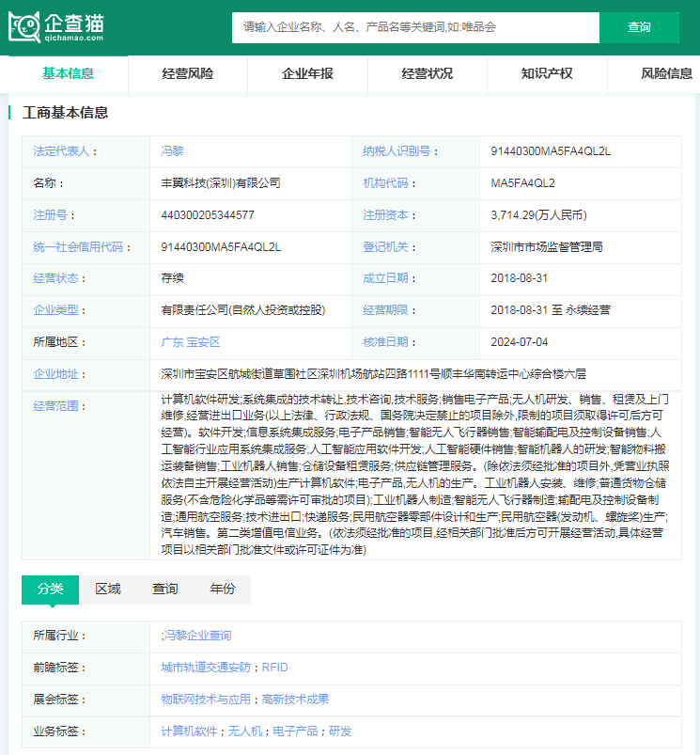The image size is (700, 755).
Task: Click the 机构代码 label link
Action: (x=385, y=183)
